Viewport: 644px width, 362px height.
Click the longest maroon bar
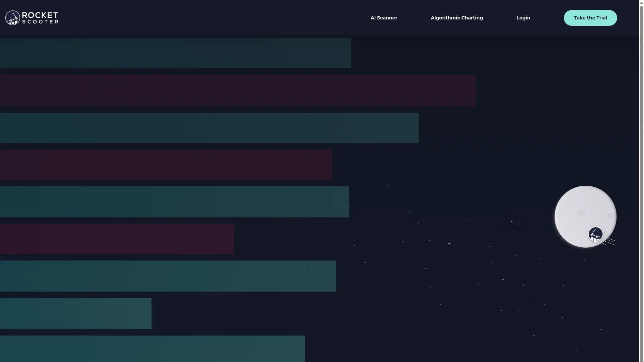(x=237, y=90)
